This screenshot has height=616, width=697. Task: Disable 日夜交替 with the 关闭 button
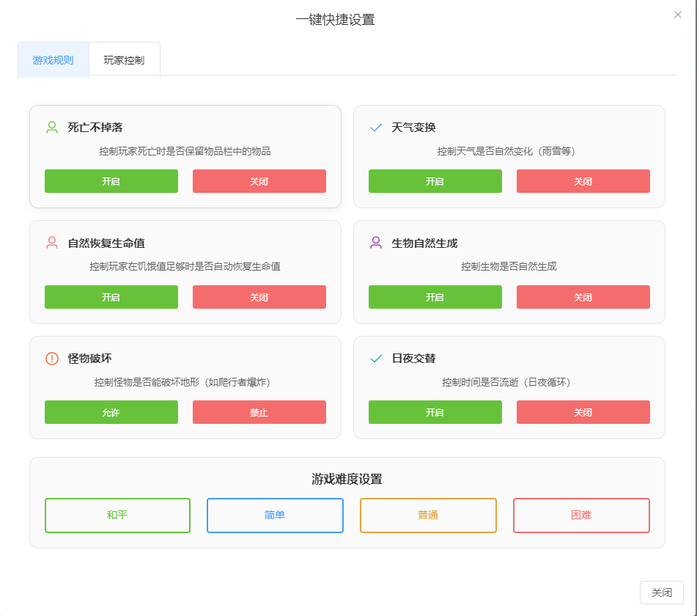tap(583, 412)
